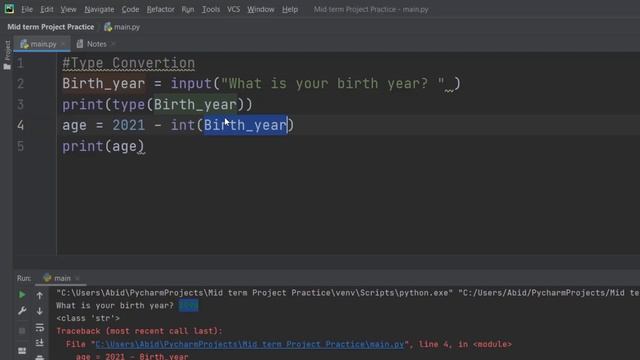The image size is (640, 360).
Task: Open the Help menu
Action: point(290,9)
